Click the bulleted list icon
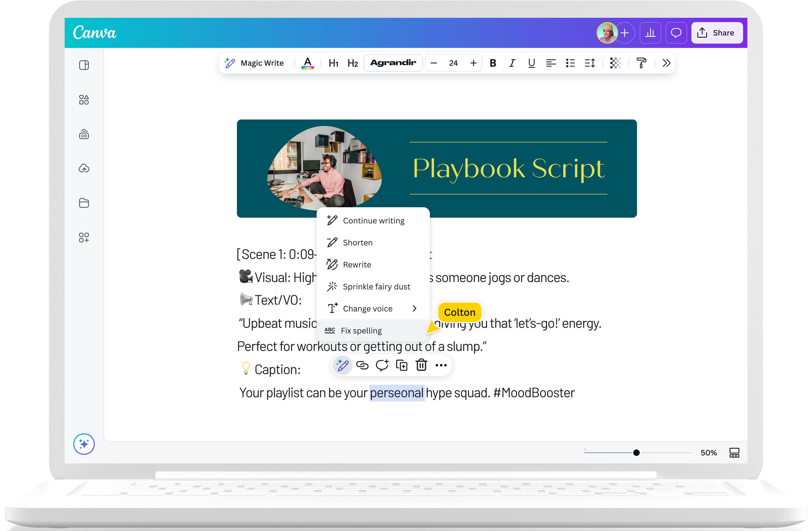Viewport: 812px width, 531px height. [x=570, y=63]
